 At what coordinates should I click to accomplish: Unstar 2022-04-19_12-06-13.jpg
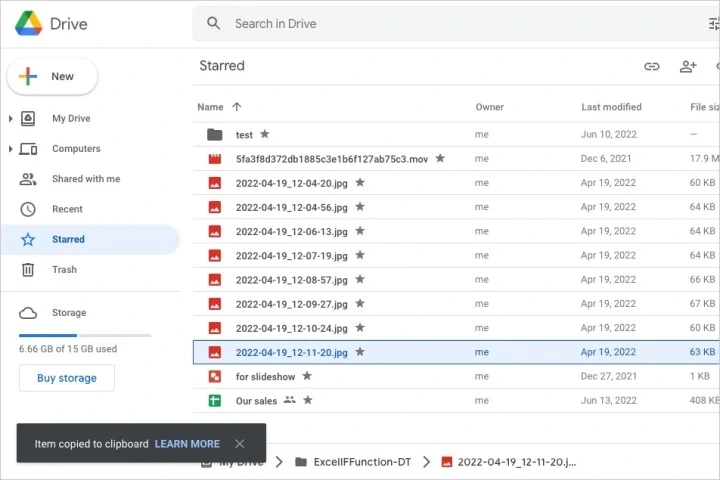[360, 231]
